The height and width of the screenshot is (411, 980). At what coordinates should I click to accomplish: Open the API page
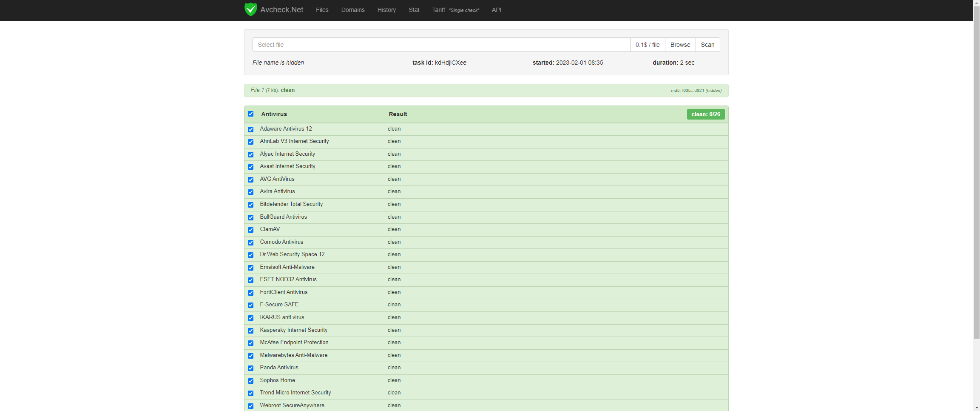coord(497,10)
